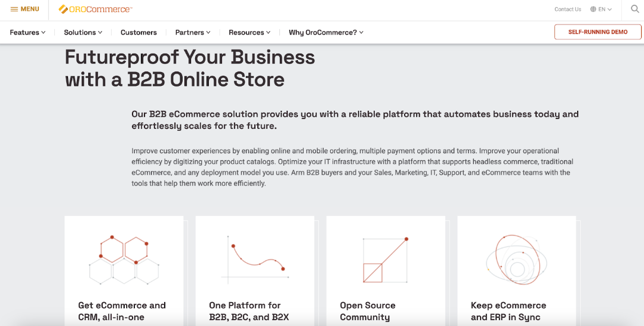This screenshot has width=644, height=326.
Task: Click the OroCommerce logo
Action: click(x=95, y=9)
